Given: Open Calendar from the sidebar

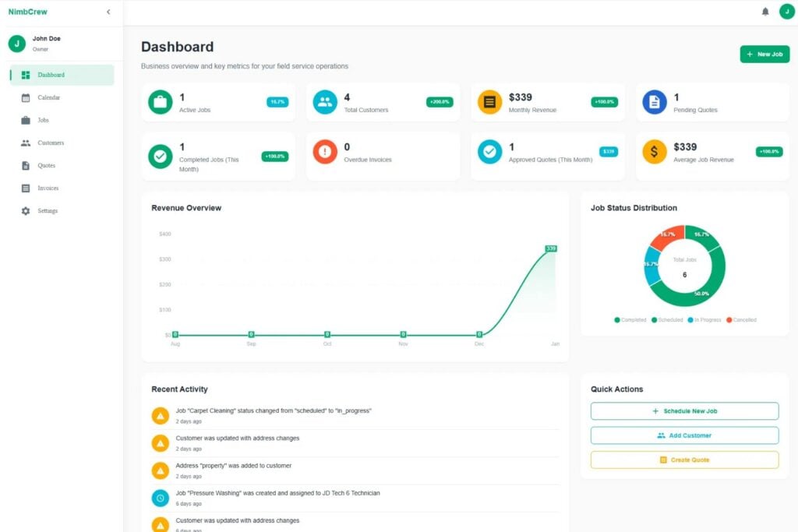Looking at the screenshot, I should coord(62,97).
